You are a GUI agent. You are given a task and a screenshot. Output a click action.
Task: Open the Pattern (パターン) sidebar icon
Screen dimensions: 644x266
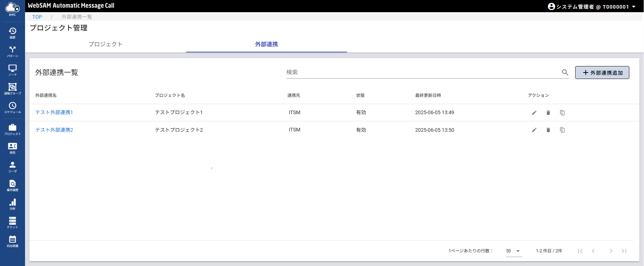pos(13,51)
